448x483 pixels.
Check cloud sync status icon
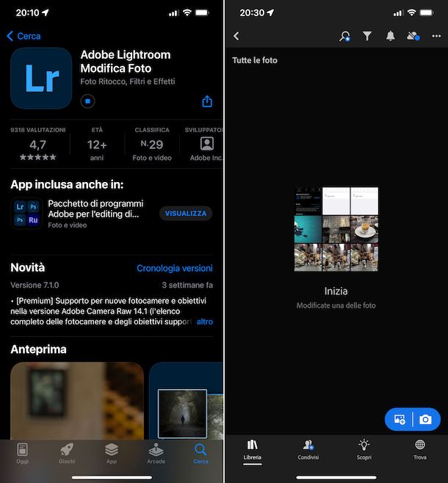click(413, 36)
